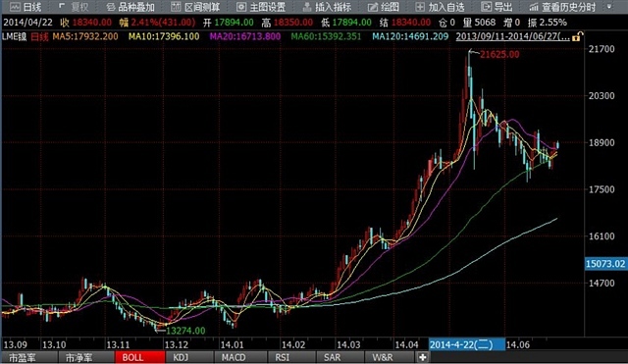Click the MA60:15392.351 legend label

(x=326, y=37)
